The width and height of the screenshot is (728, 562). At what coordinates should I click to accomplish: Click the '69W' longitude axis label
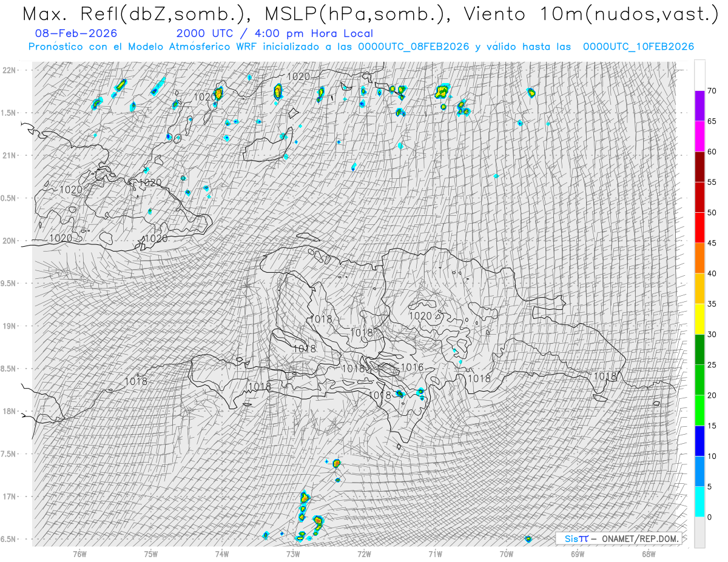pyautogui.click(x=578, y=554)
